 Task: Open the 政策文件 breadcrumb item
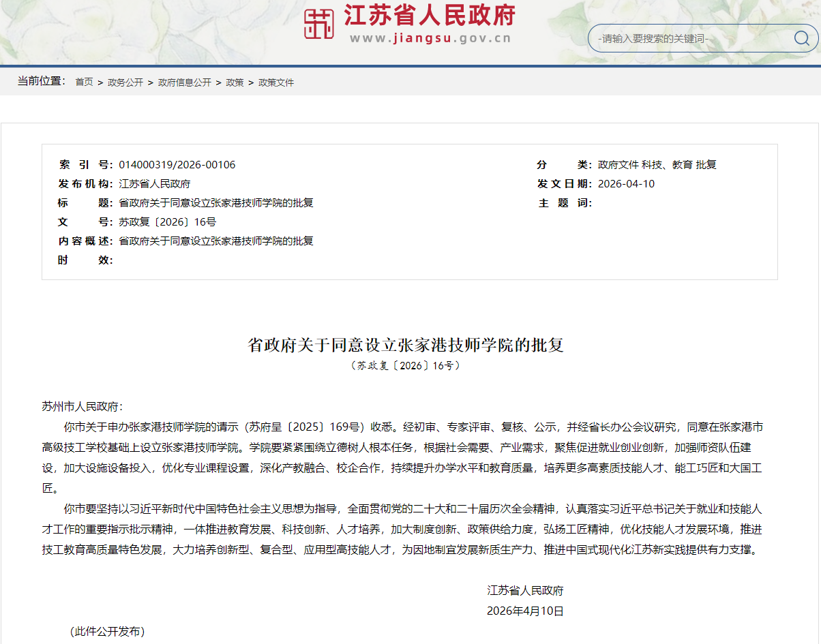coord(276,82)
